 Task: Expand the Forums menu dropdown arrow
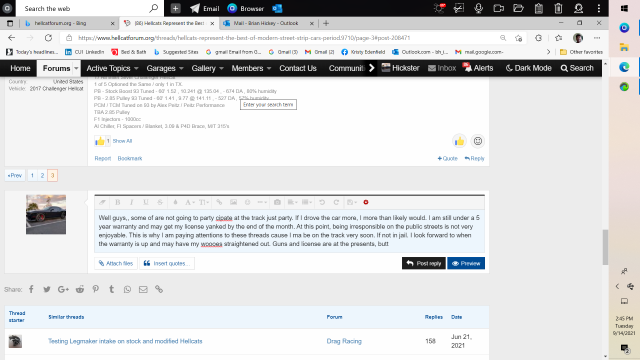[76, 69]
